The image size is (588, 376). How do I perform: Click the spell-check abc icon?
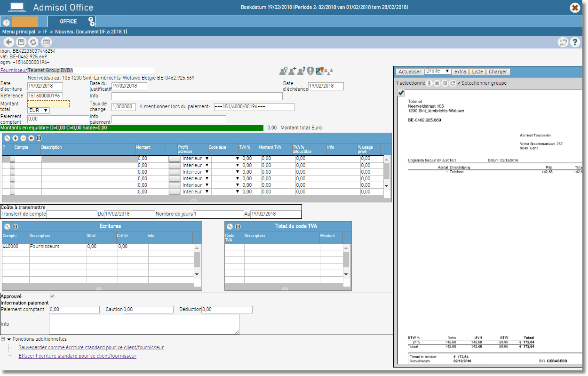coord(563,42)
